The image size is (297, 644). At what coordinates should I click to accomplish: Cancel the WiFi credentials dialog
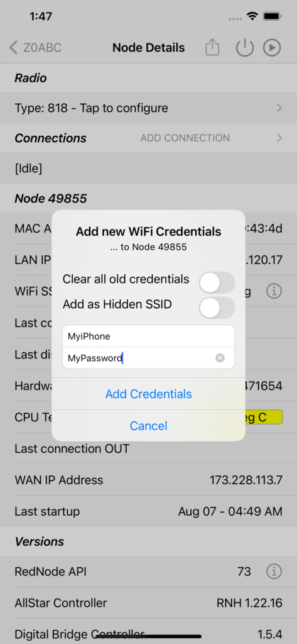tap(148, 426)
